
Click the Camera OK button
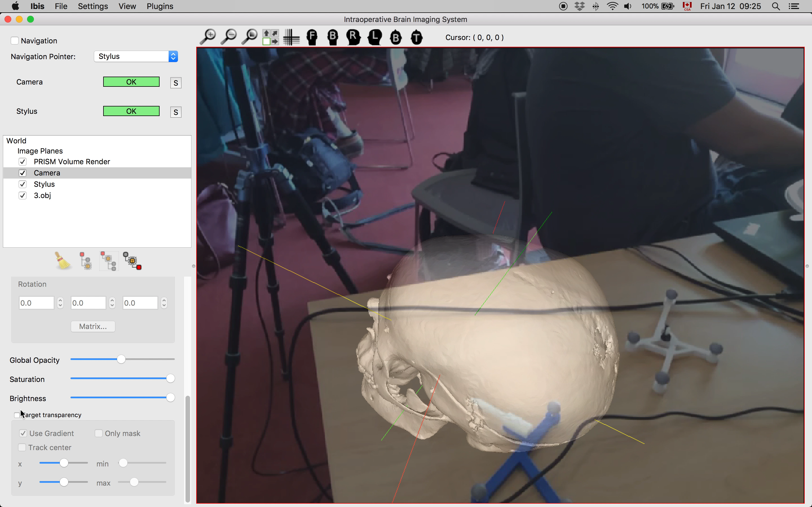pyautogui.click(x=131, y=82)
